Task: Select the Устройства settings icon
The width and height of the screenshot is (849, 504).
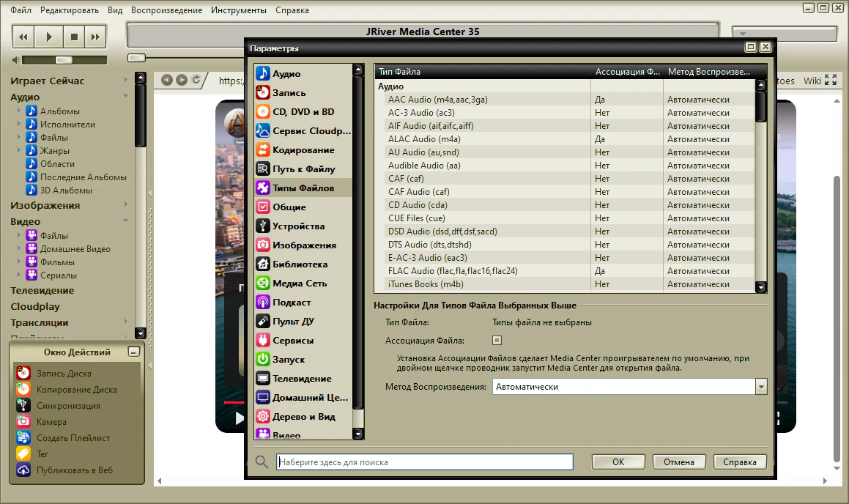Action: 263,226
